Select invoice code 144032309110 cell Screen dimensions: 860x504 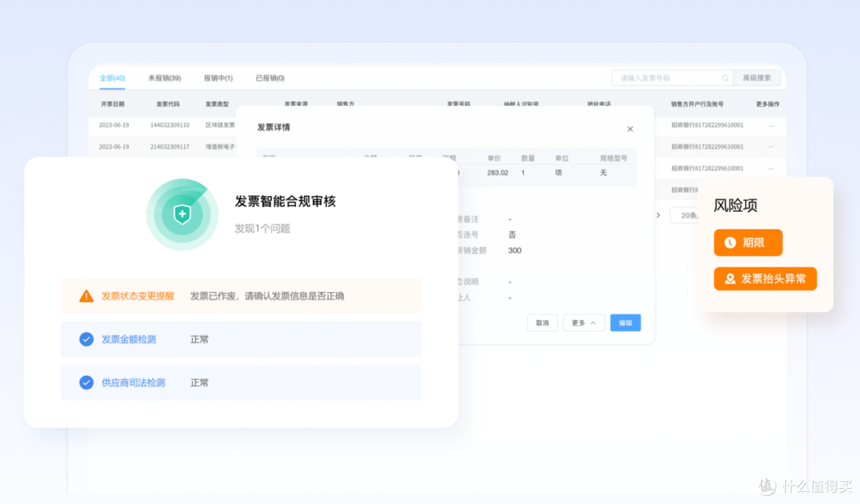(x=170, y=125)
